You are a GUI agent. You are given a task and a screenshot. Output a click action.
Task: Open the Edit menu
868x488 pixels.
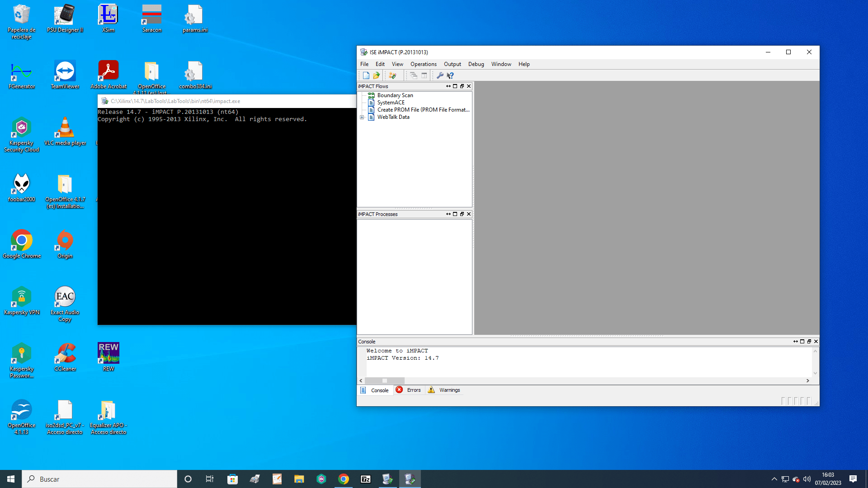(x=380, y=64)
